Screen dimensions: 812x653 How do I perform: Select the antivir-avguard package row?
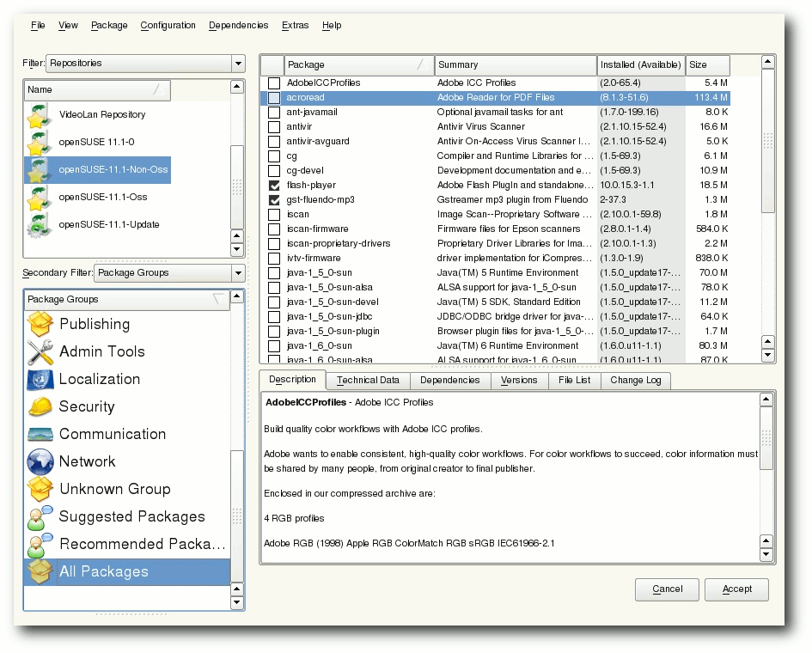pyautogui.click(x=496, y=142)
